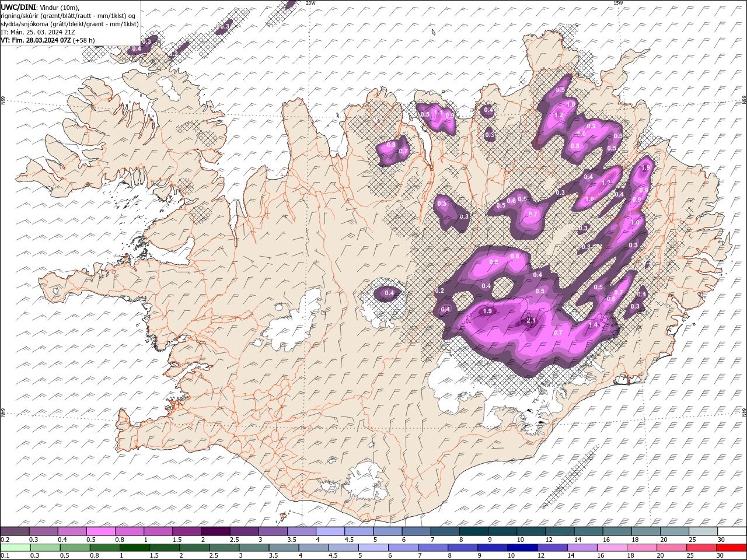Image resolution: width=747 pixels, height=560 pixels.
Task: Click the upper legend swatch starting at 12
Action: (560, 531)
